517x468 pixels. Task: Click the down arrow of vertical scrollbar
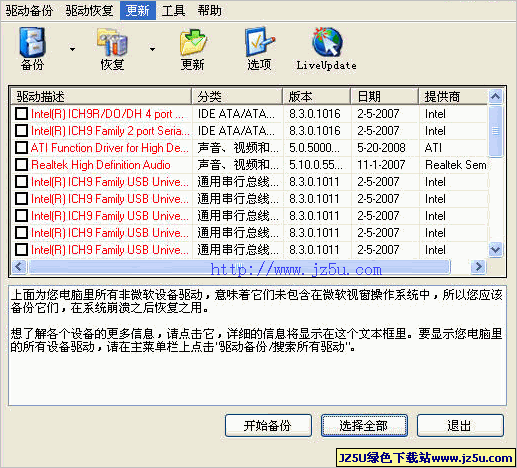pyautogui.click(x=495, y=249)
